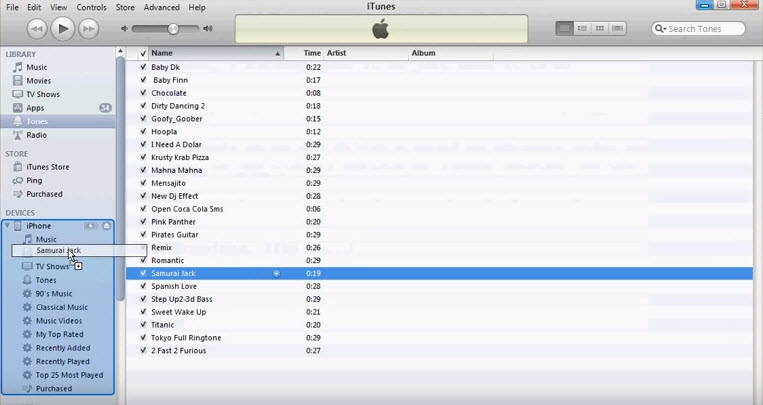Click the search magnifier dropdown icon
Viewport: 763px width, 405px height.
660,29
